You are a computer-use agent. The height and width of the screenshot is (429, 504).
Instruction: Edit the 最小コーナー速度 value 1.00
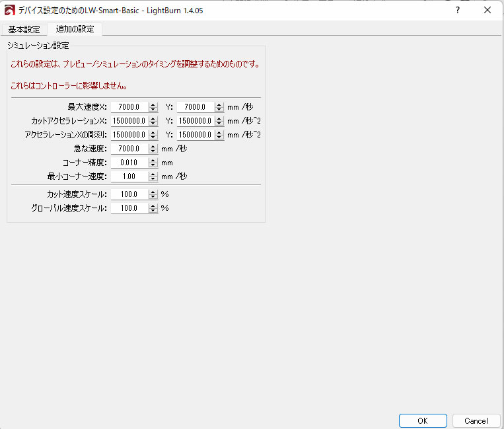coord(129,176)
